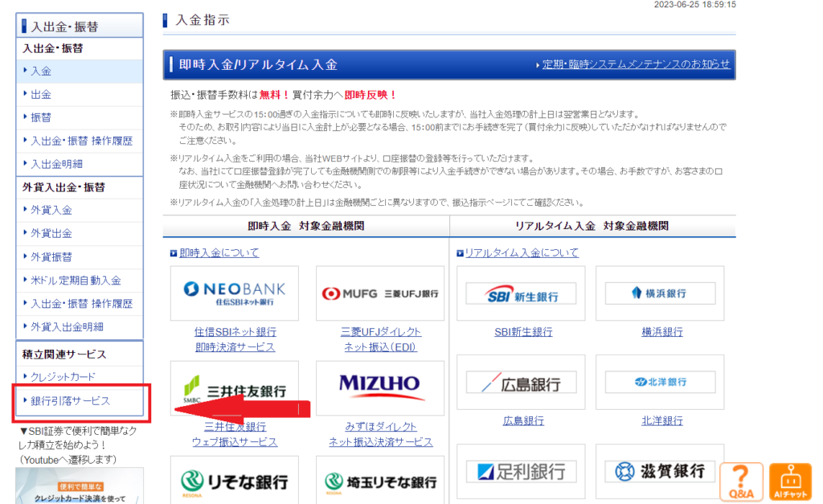Click the 外貨入出金・振替 section heading
This screenshot has height=504, width=823.
(63, 187)
